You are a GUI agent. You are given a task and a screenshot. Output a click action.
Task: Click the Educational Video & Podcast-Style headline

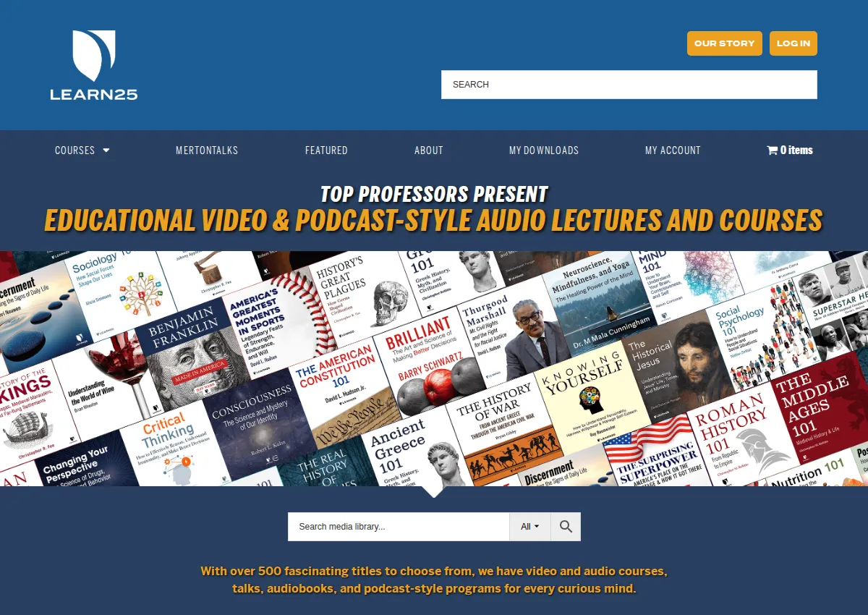point(433,220)
